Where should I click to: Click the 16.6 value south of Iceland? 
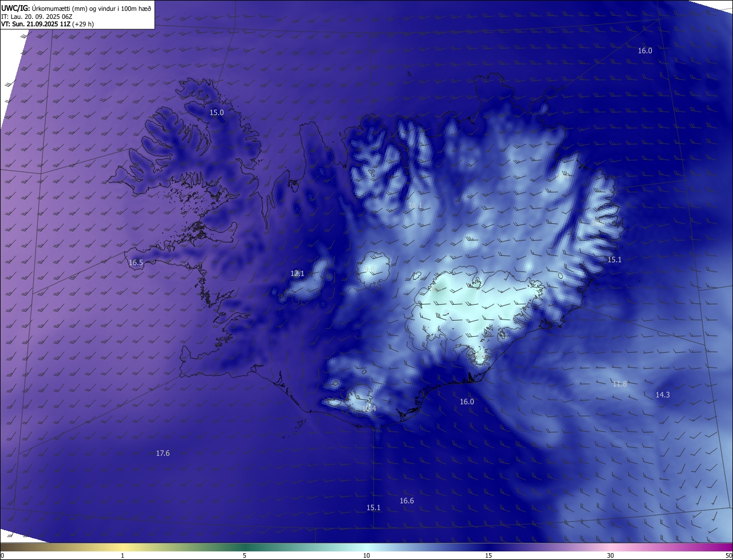pyautogui.click(x=407, y=501)
